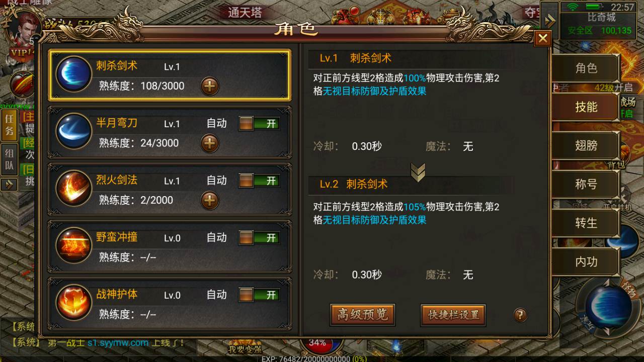Toggle 战神护体 auto-cast switch
The width and height of the screenshot is (644, 362).
[x=259, y=295]
